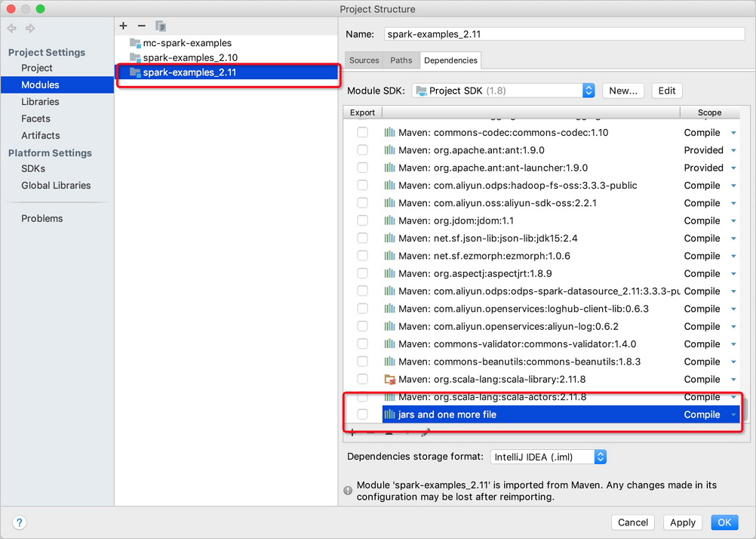Open scope dropdown for commons-codec:1.10
Screen dimensions: 756x539
(733, 133)
